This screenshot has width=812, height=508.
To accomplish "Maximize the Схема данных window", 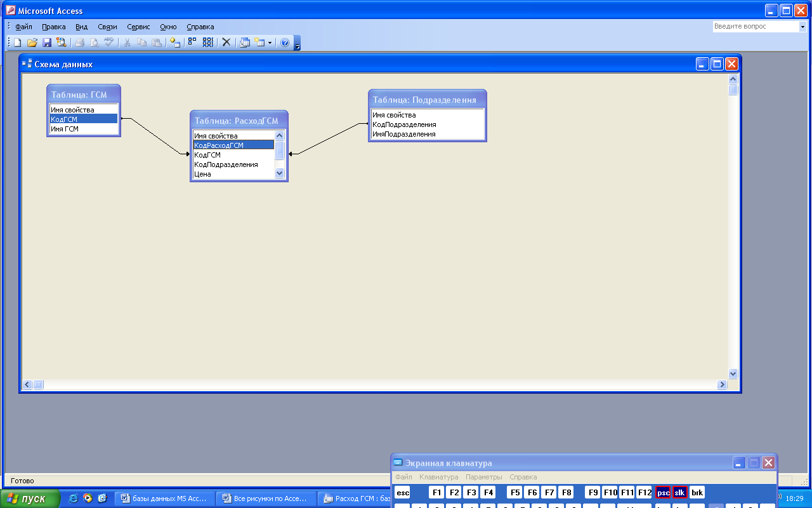I will pos(717,64).
